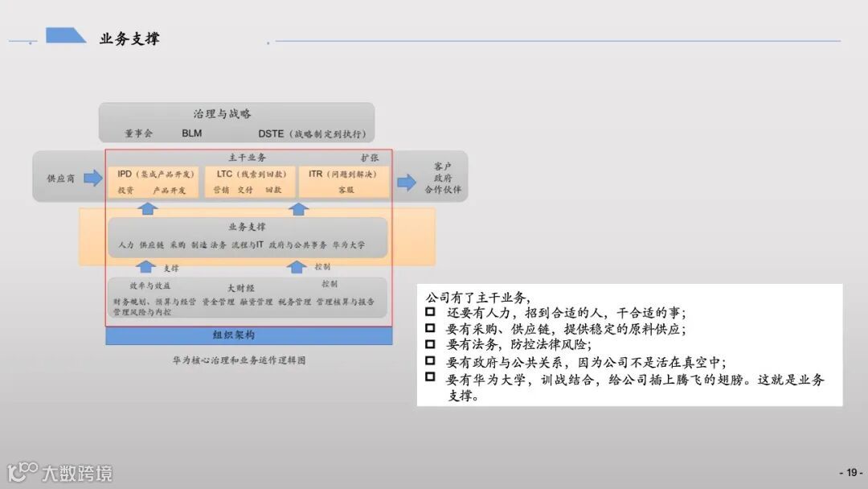
Task: Click the blue right arrow after 供应商
Action: 93,178
